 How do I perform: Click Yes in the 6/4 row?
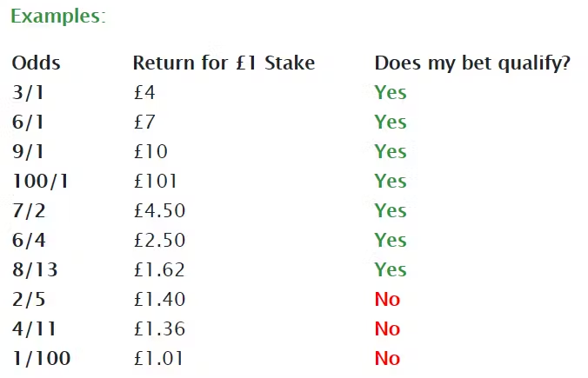click(391, 240)
